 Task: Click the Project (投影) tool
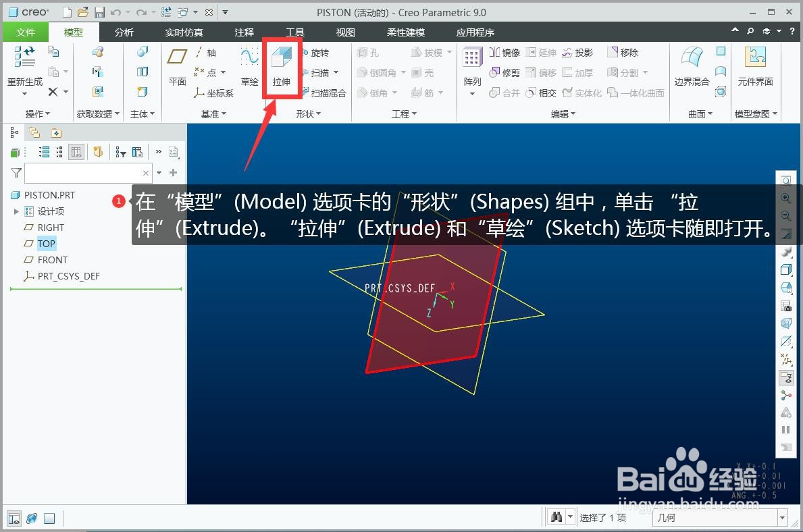pos(577,52)
